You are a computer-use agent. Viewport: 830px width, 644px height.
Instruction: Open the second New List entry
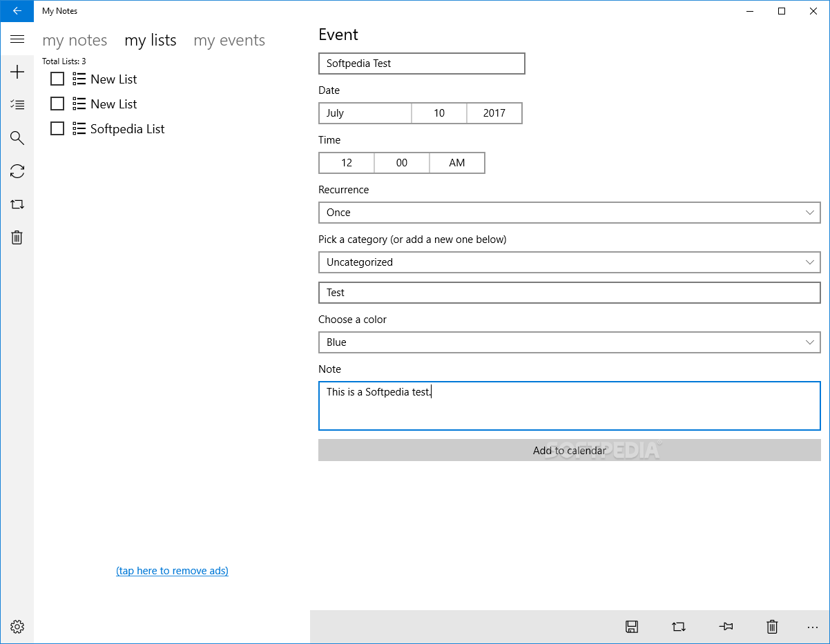pyautogui.click(x=114, y=104)
